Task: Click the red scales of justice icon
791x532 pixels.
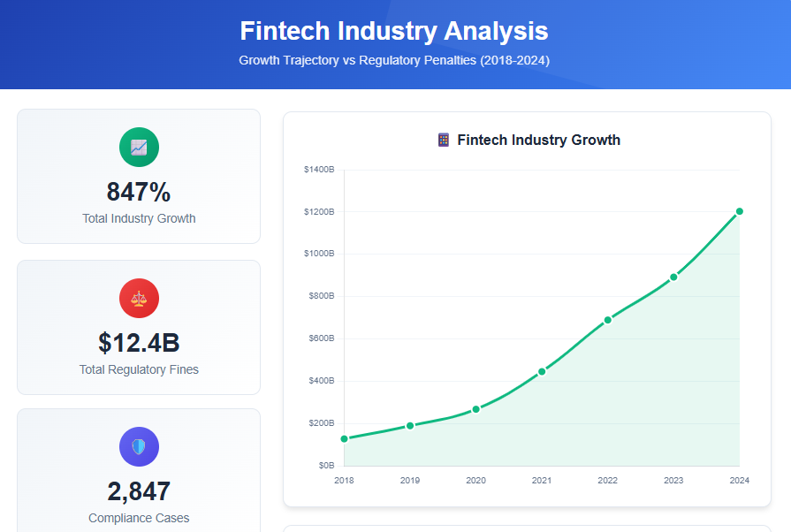Action: pos(139,299)
